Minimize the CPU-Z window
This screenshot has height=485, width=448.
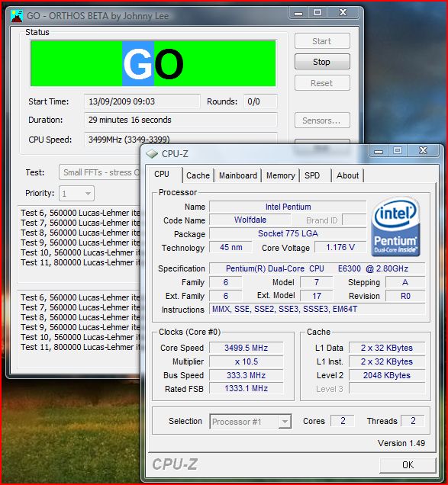coord(379,151)
